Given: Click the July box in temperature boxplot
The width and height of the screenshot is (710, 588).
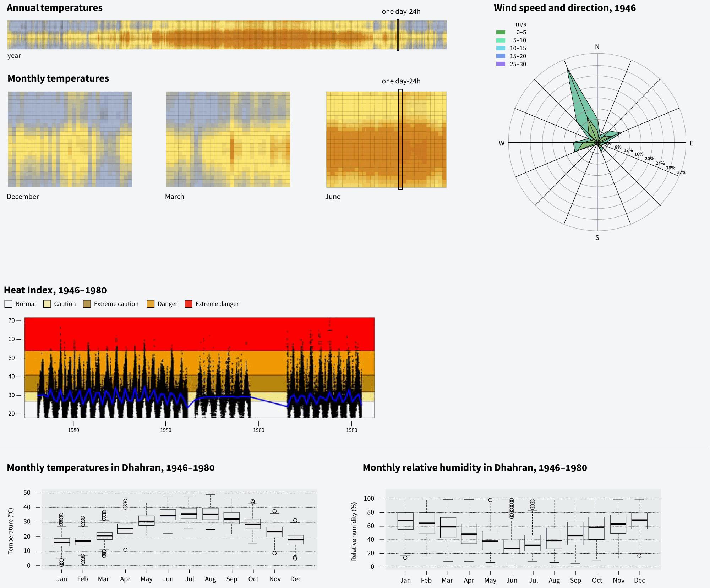Looking at the screenshot, I should (x=189, y=513).
